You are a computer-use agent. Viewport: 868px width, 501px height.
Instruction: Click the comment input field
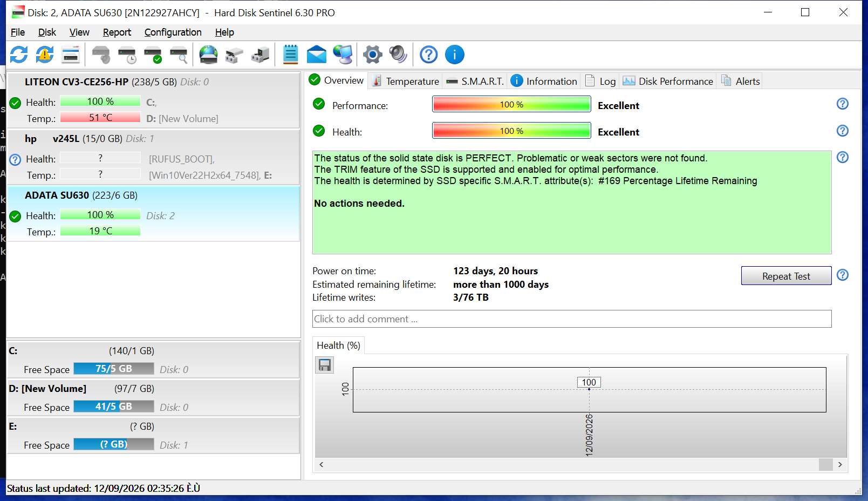pos(572,319)
